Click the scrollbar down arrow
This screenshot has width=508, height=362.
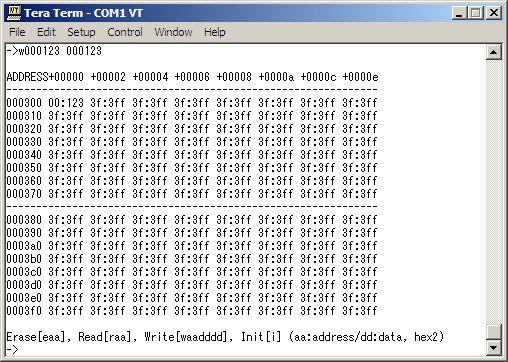(494, 348)
